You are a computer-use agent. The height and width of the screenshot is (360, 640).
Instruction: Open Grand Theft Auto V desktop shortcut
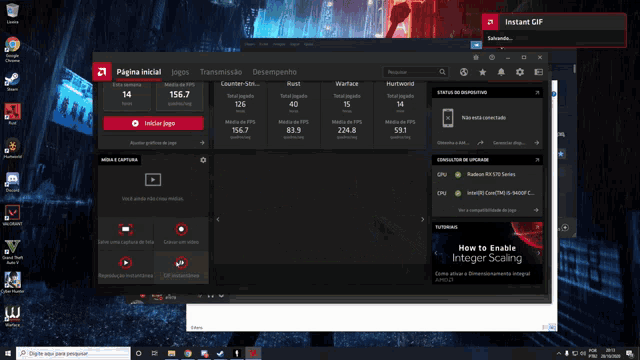[x=12, y=252]
